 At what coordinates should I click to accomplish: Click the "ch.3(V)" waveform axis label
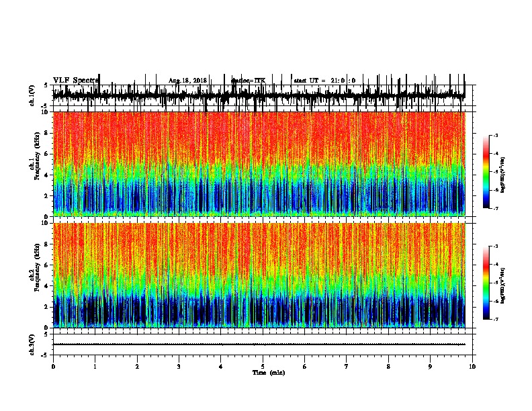[x=32, y=345]
